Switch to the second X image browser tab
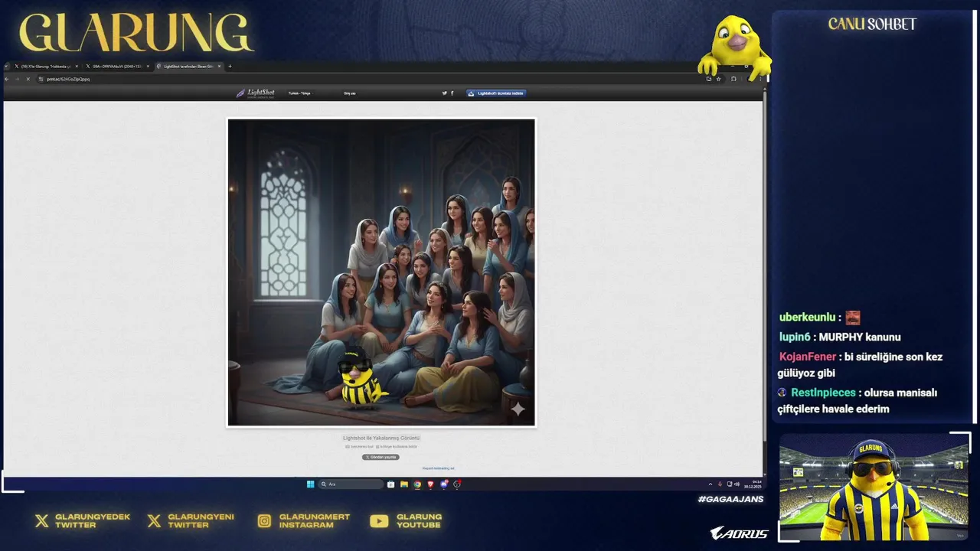 (x=118, y=67)
